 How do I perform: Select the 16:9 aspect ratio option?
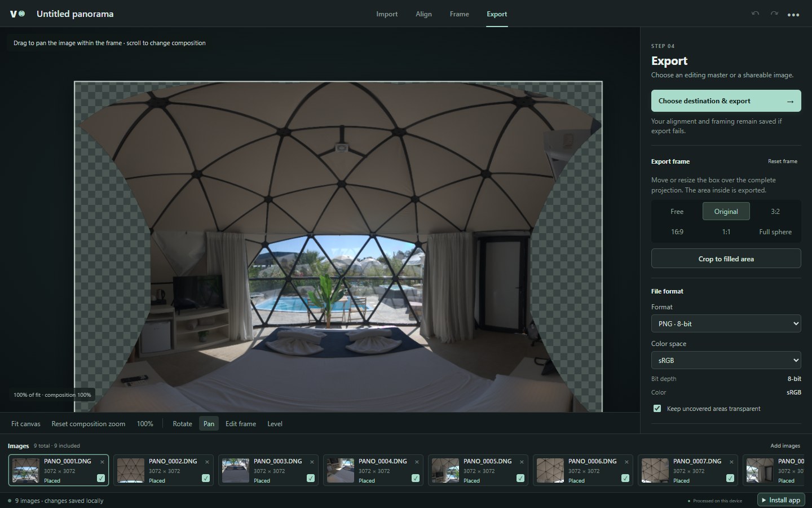[677, 232]
